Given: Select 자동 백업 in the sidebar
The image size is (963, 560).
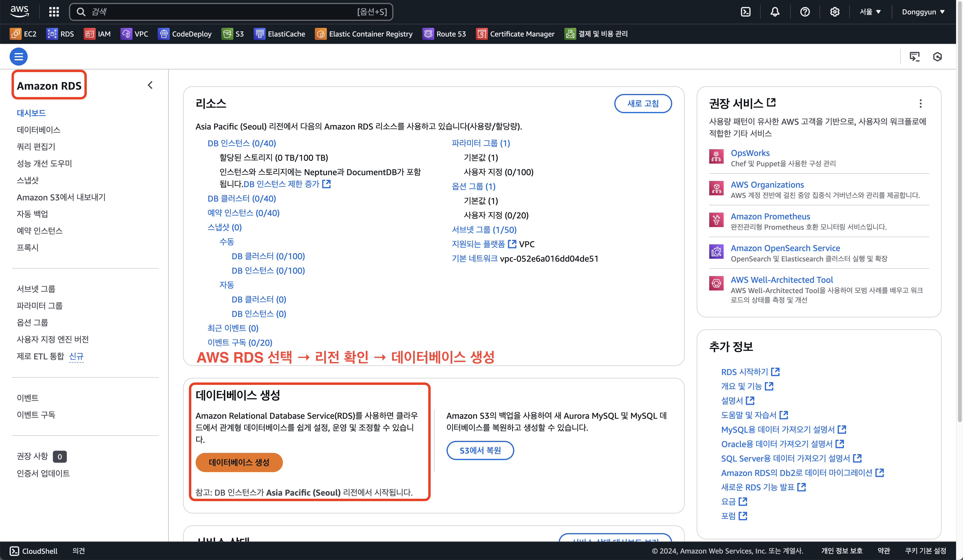Looking at the screenshot, I should (x=32, y=214).
